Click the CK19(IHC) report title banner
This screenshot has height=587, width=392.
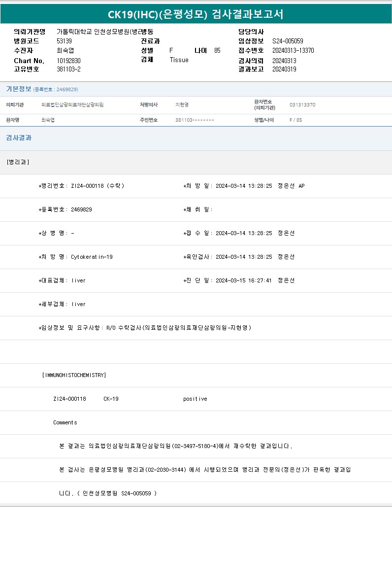coord(196,14)
